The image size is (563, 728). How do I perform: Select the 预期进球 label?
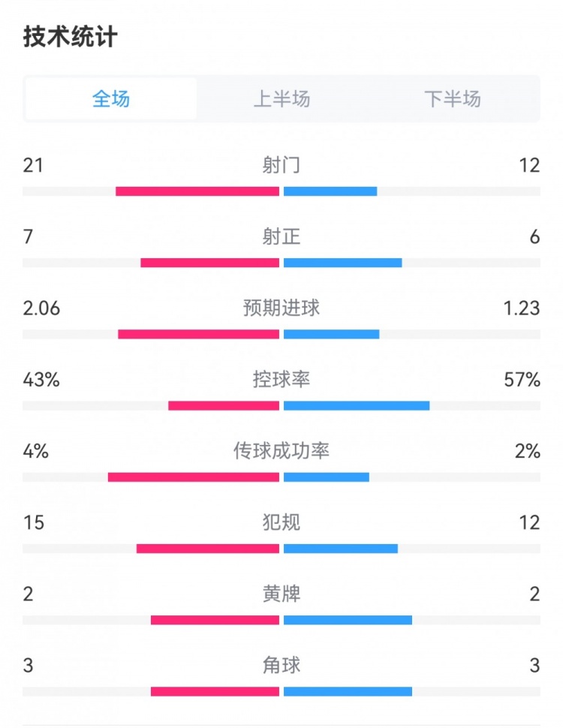pos(281,308)
